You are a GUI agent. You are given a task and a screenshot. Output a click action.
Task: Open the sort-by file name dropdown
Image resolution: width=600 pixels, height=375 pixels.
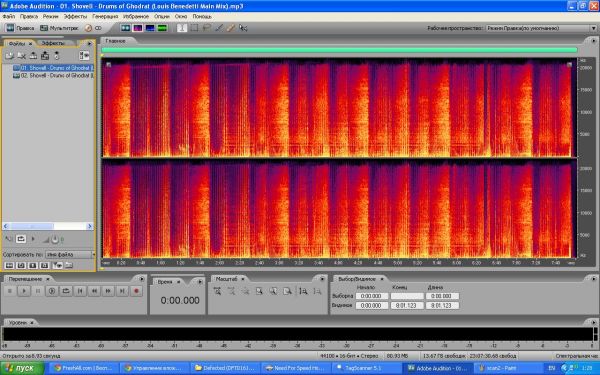point(70,254)
